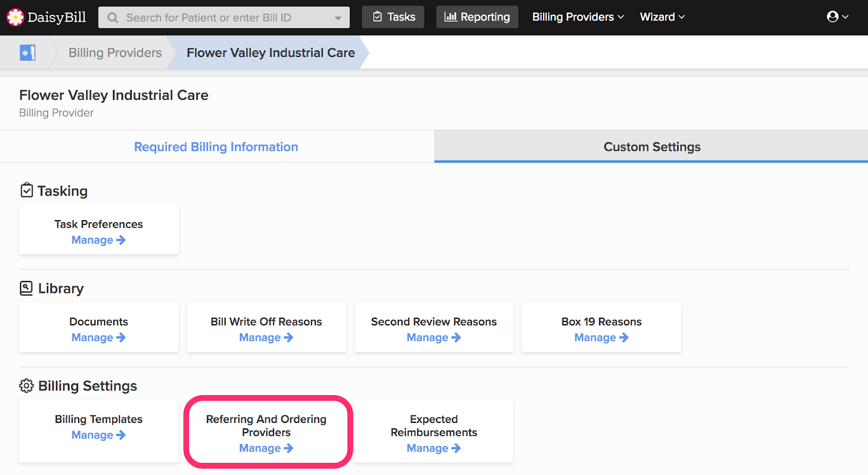The height and width of the screenshot is (475, 868).
Task: Click the Library section heading
Action: (61, 288)
